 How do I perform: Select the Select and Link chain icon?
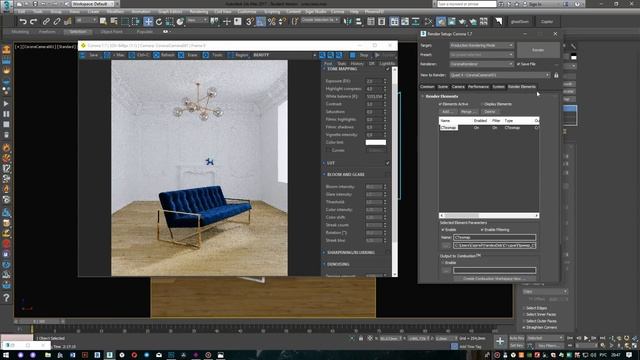point(46,22)
